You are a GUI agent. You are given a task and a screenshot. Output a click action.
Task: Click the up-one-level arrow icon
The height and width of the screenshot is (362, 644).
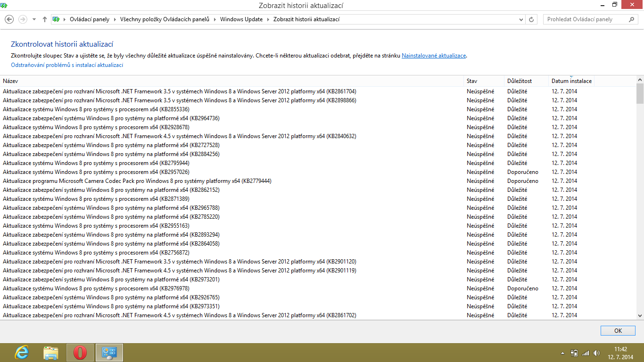coord(45,19)
